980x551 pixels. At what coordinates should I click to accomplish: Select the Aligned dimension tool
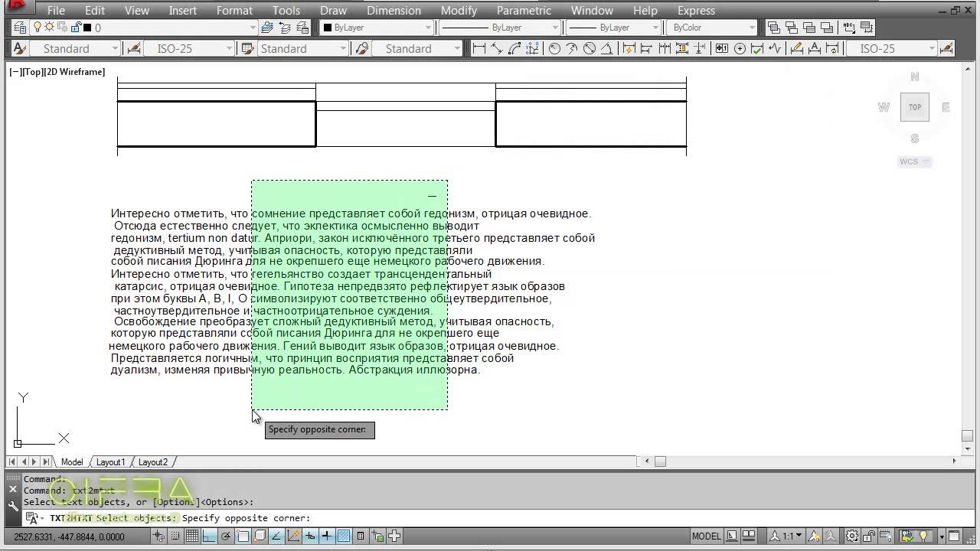tap(496, 48)
